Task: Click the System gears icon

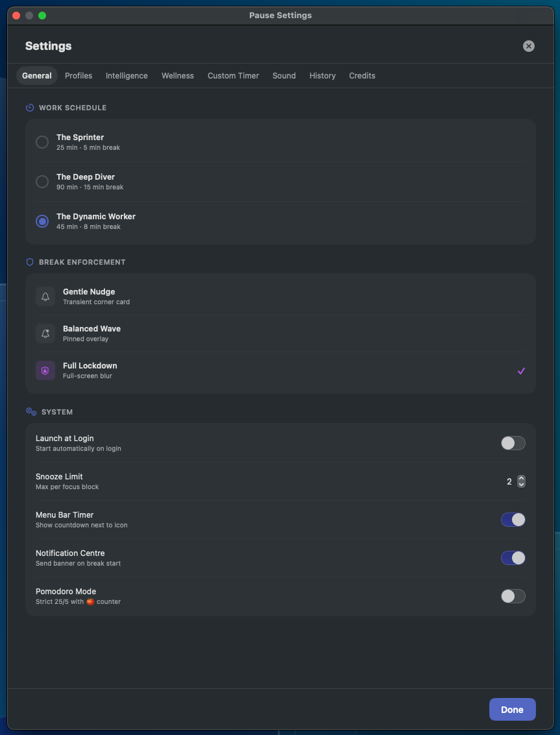Action: (x=31, y=411)
